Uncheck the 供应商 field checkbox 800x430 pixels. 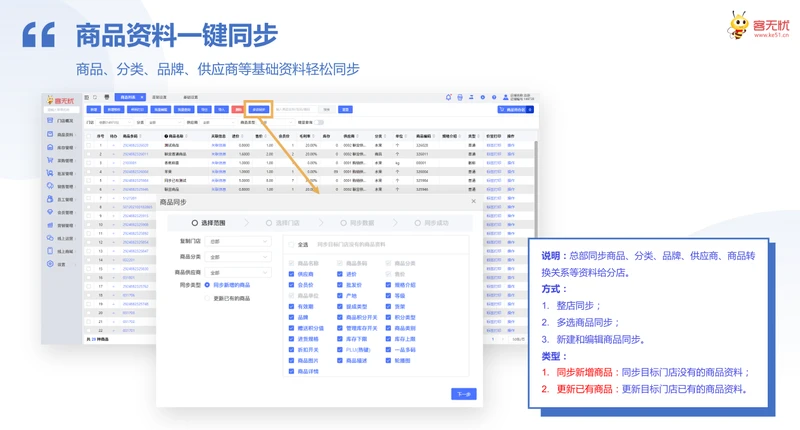click(291, 273)
